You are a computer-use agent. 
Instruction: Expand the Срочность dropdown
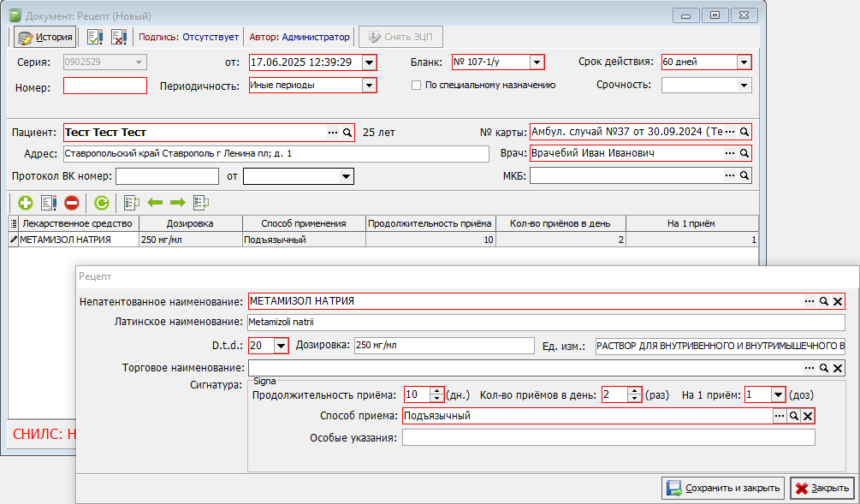(744, 86)
